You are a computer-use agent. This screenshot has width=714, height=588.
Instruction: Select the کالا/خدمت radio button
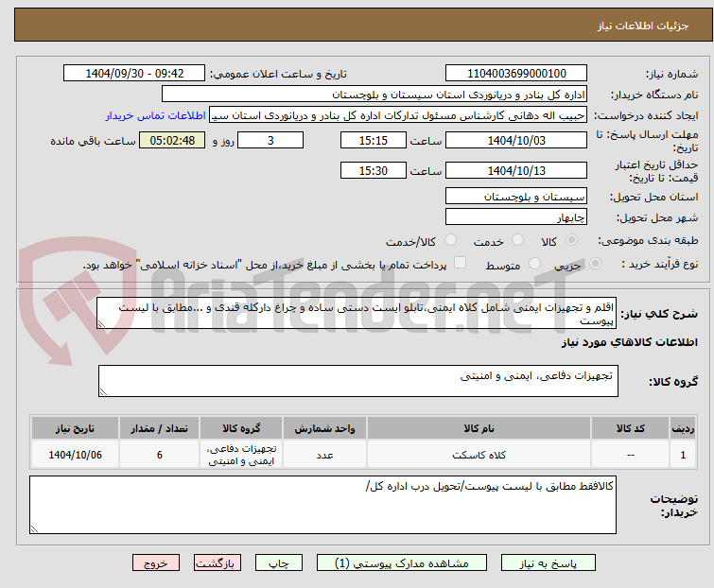click(x=450, y=240)
